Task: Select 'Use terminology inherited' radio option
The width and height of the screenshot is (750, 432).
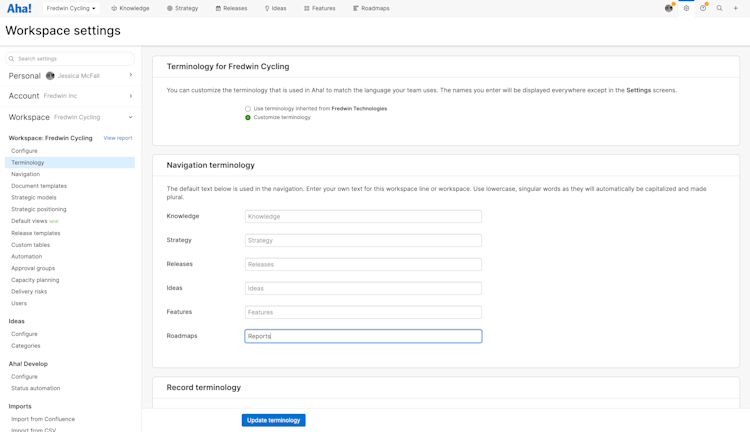Action: (248, 109)
